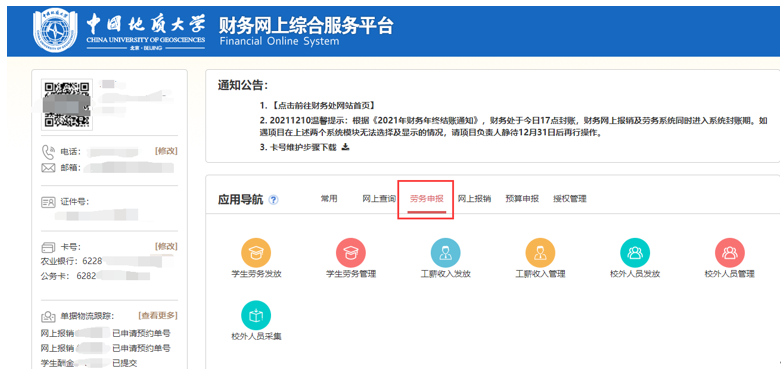Click the 公务卡 card number line

[x=95, y=276]
